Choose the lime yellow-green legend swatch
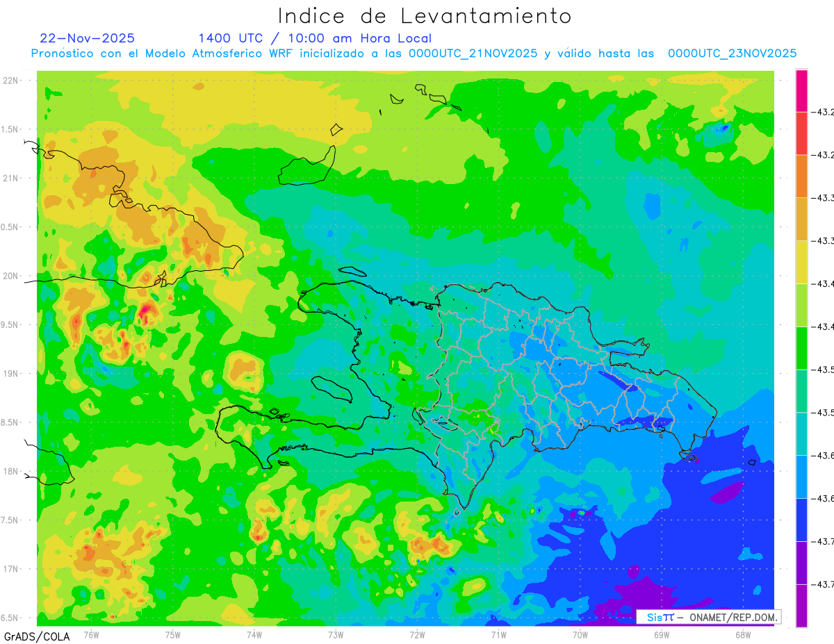 [801, 305]
